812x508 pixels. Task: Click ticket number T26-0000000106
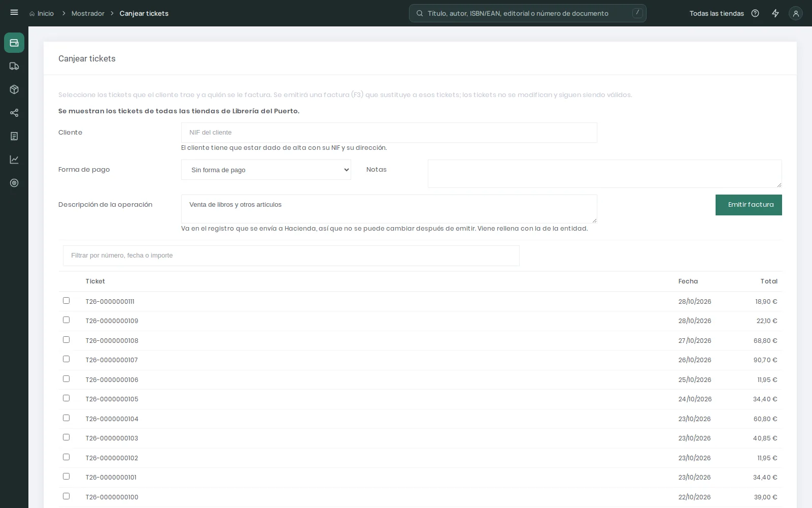[112, 380]
